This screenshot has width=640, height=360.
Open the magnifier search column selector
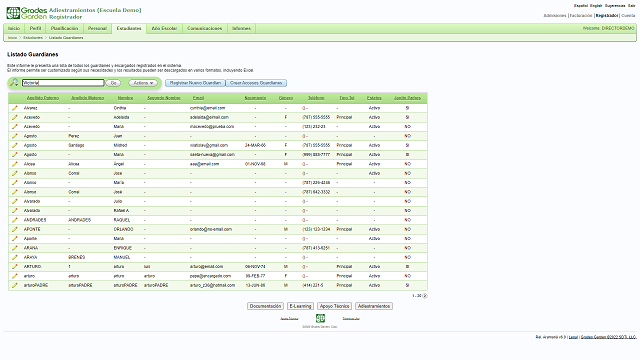click(14, 83)
